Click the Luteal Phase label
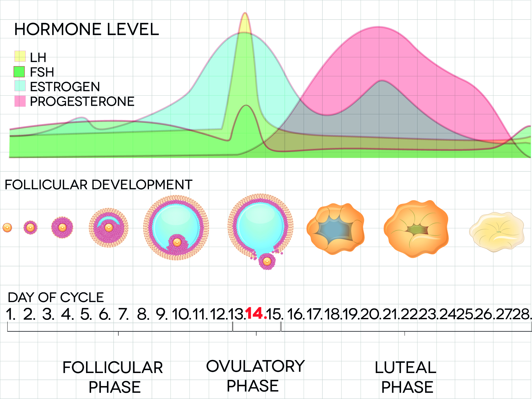Screen dimensions: 532x399 [406, 377]
